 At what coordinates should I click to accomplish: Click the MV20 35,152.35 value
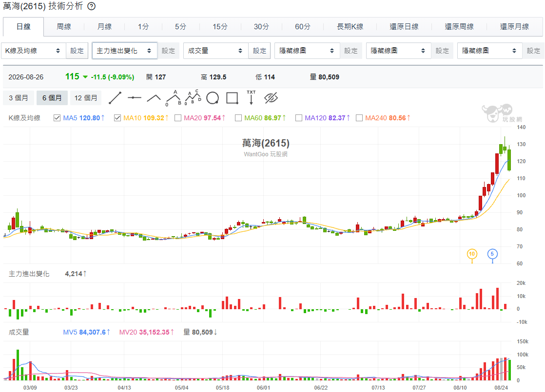(x=147, y=332)
